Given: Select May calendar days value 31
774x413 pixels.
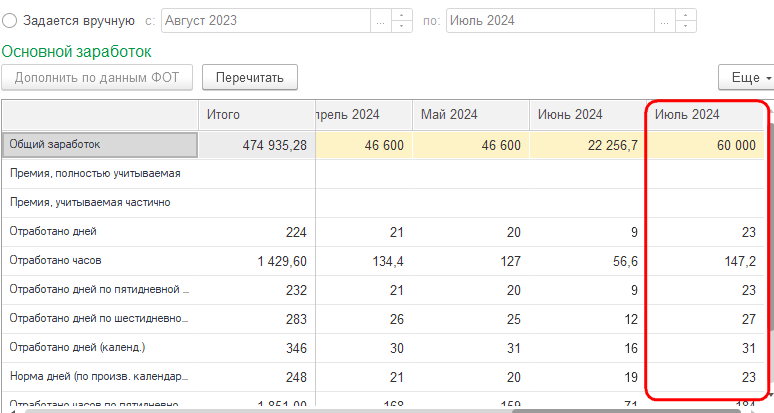Looking at the screenshot, I should point(471,348).
